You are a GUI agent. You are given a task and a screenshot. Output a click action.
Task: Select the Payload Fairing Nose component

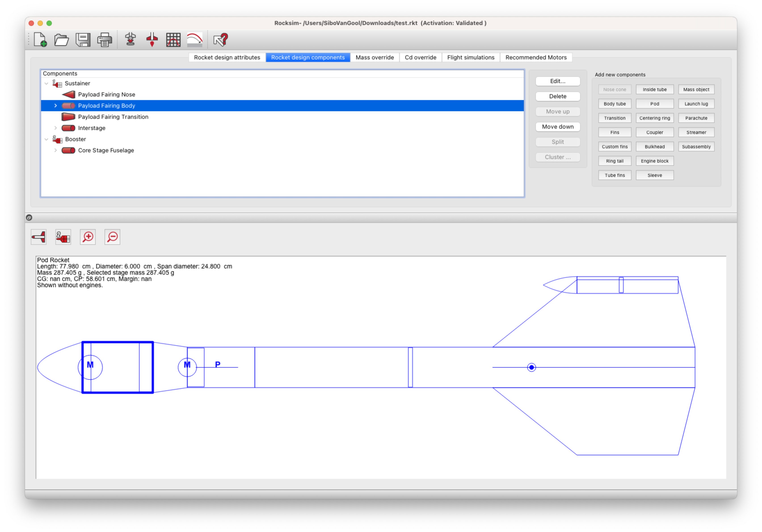coord(107,94)
